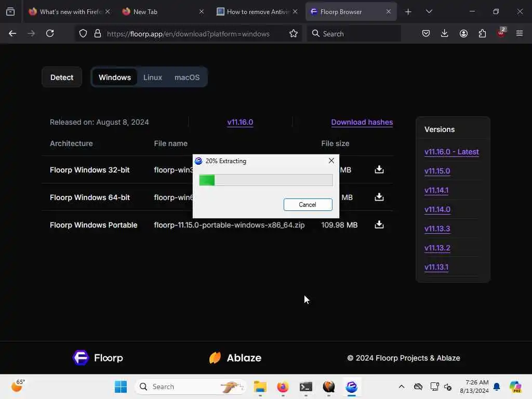
Task: Open the Terminal taskbar icon
Action: (305, 387)
